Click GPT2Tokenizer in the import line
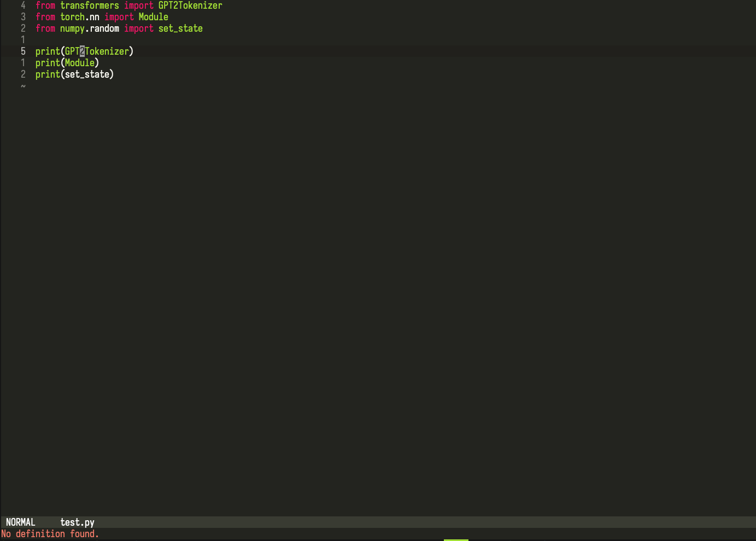756x541 pixels. coord(190,5)
